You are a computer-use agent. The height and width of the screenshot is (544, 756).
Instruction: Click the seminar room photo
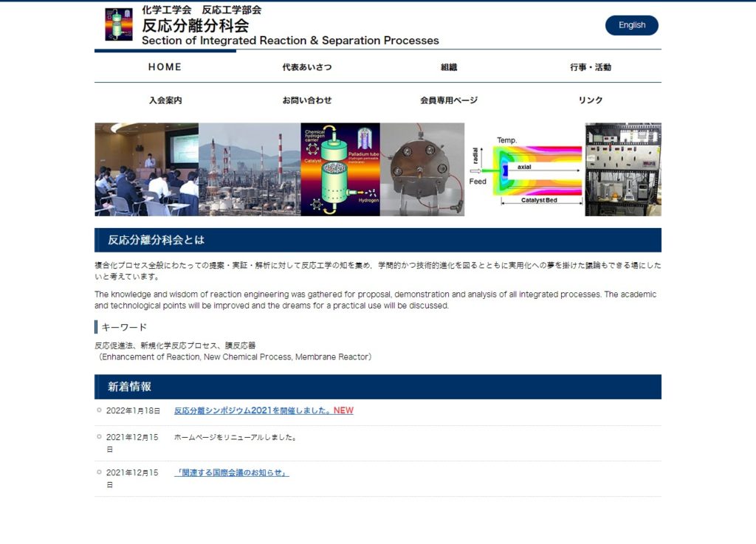pos(147,169)
